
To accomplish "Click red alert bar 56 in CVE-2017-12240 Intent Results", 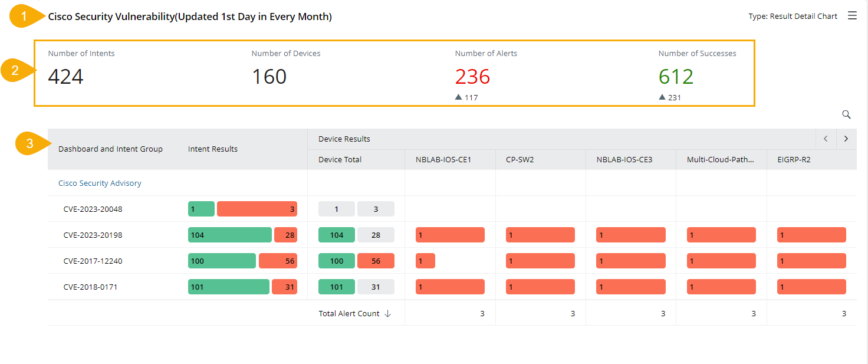I will point(278,261).
